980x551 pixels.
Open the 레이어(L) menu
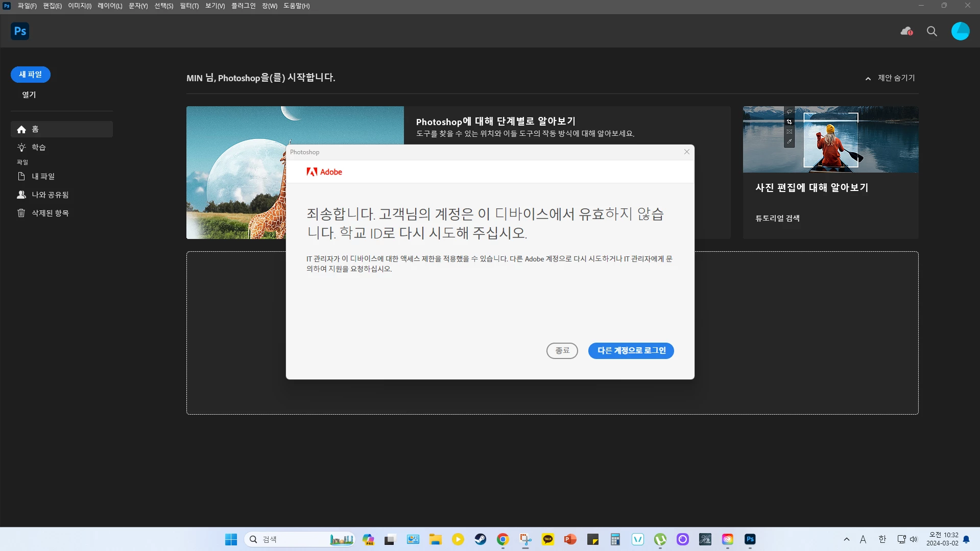pyautogui.click(x=110, y=6)
